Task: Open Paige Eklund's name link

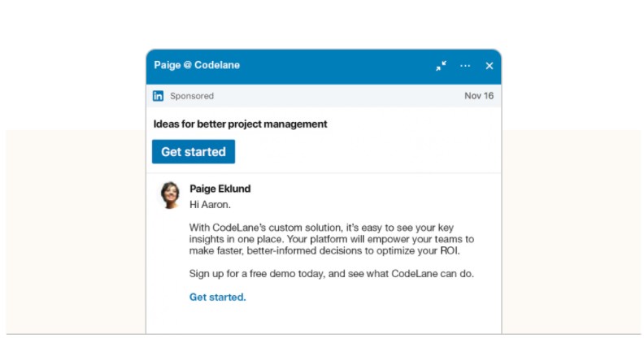Action: click(220, 189)
